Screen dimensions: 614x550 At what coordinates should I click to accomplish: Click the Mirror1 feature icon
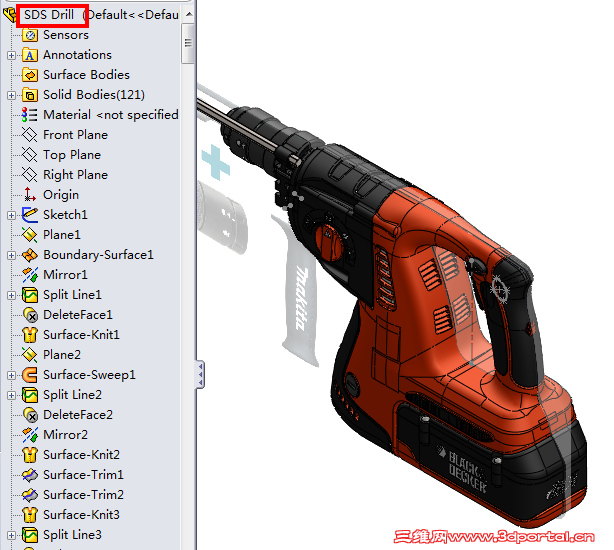pos(30,275)
